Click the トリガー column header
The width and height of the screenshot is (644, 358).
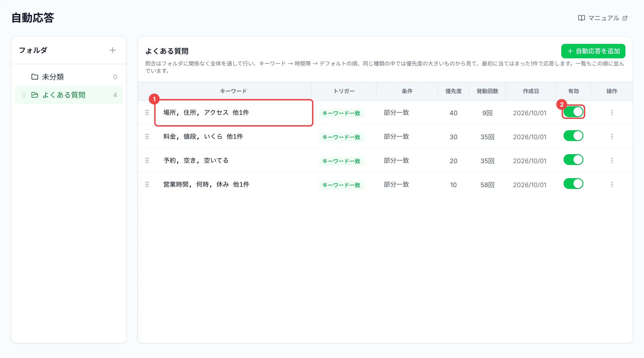pos(344,91)
